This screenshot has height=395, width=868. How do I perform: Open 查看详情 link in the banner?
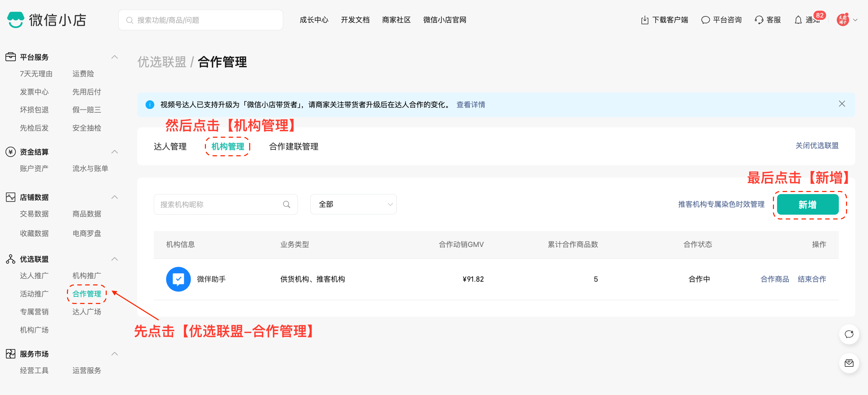(x=471, y=104)
